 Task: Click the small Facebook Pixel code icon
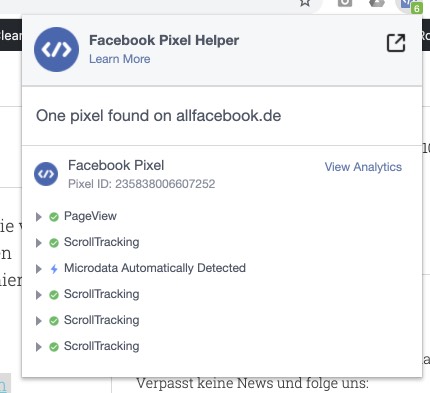(x=46, y=174)
